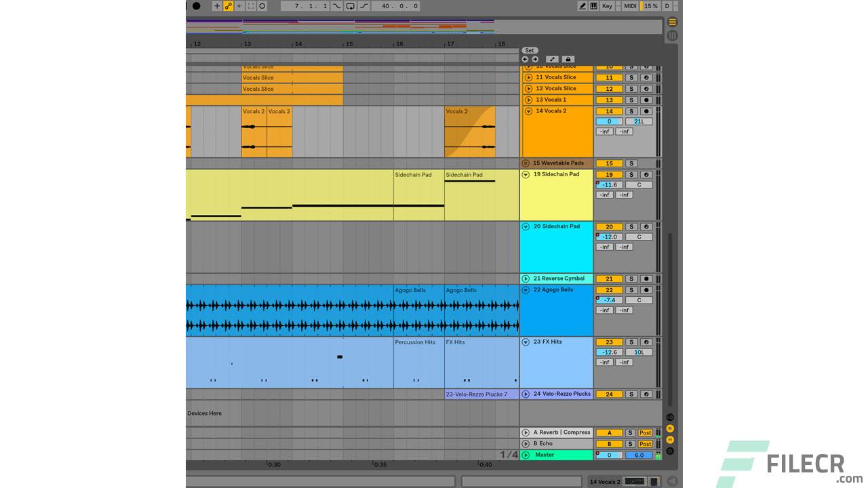868x488 pixels.
Task: Toggle Lock Envelopes button
Action: [x=568, y=60]
